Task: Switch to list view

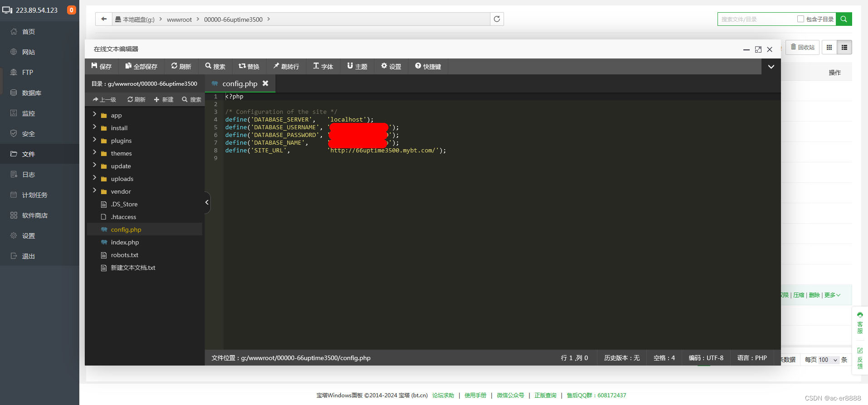Action: click(x=844, y=47)
